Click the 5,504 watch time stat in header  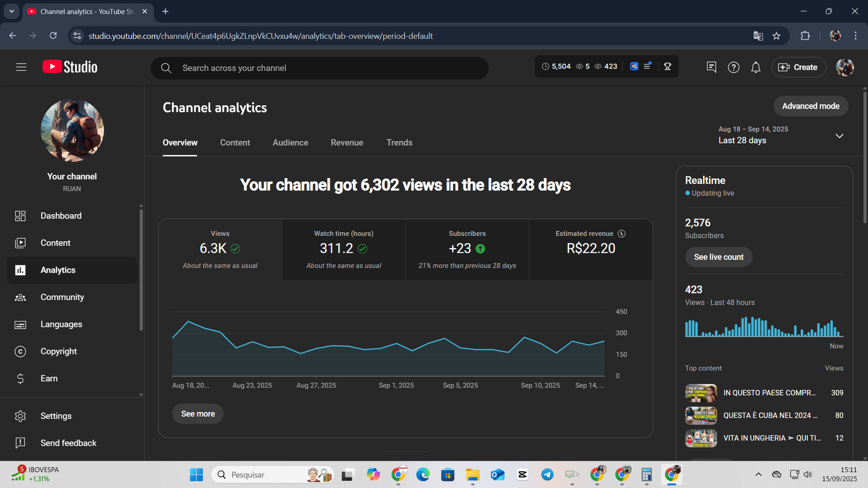click(556, 66)
